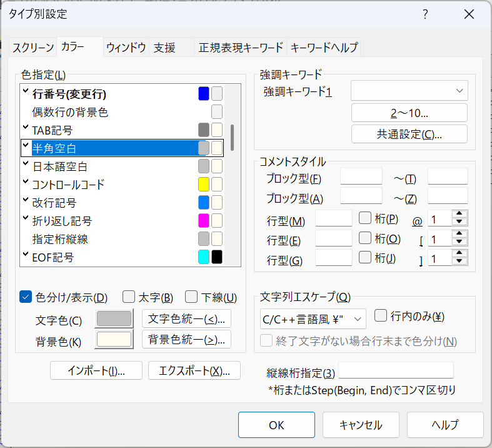The width and height of the screenshot is (492, 448).
Task: Click 行型(G) input field
Action: [x=334, y=258]
